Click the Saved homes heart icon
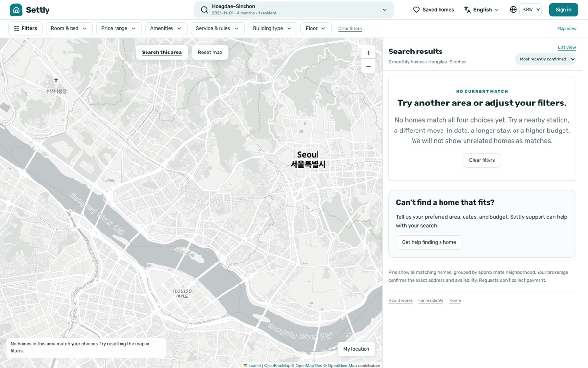The height and width of the screenshot is (368, 588). click(416, 10)
